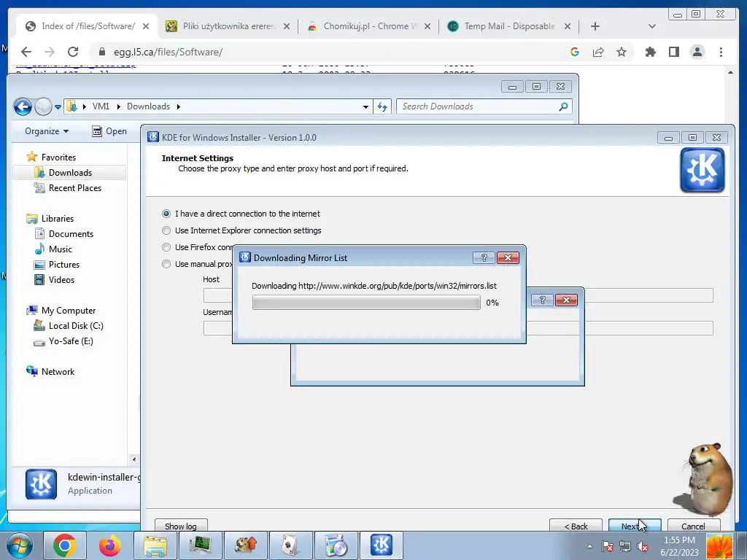747x560 pixels.
Task: Click the search magnifier icon in Explorer
Action: [x=564, y=106]
